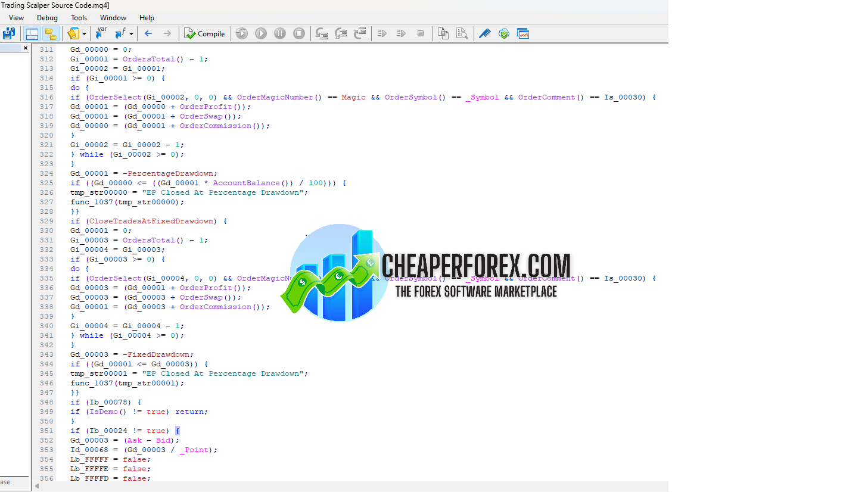
Task: Click the start debugging play icon
Action: (261, 33)
